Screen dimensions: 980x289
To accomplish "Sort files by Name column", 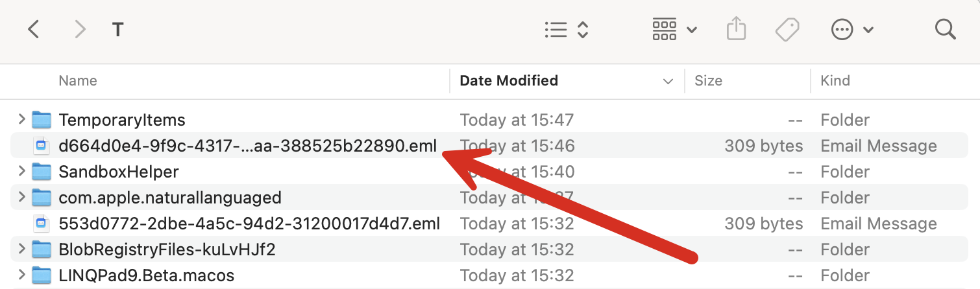I will point(78,81).
